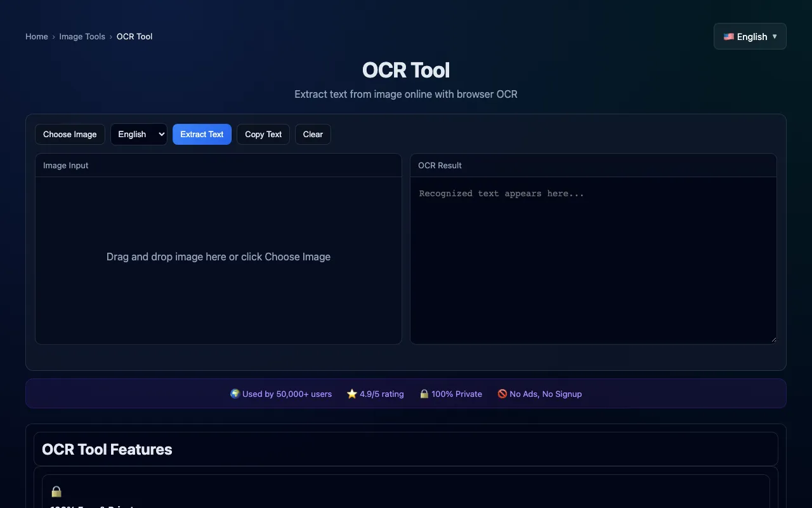812x508 pixels.
Task: Click the lock icon beside '100% Private'
Action: point(424,394)
